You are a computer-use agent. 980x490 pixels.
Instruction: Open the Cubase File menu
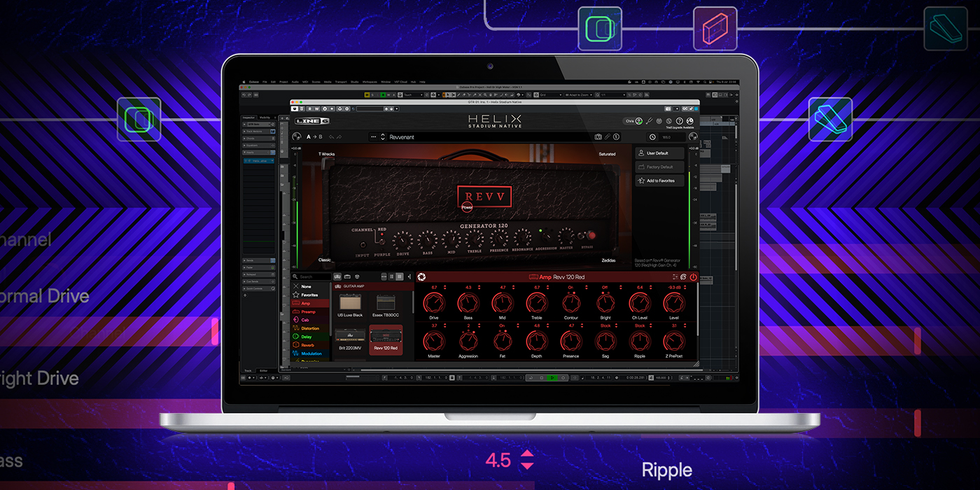click(x=265, y=82)
